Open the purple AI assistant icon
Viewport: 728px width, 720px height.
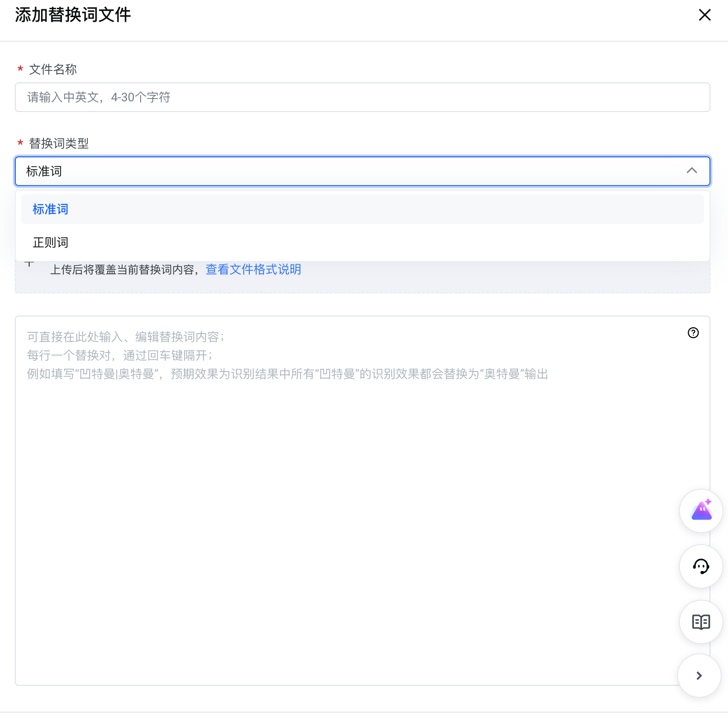[x=701, y=510]
